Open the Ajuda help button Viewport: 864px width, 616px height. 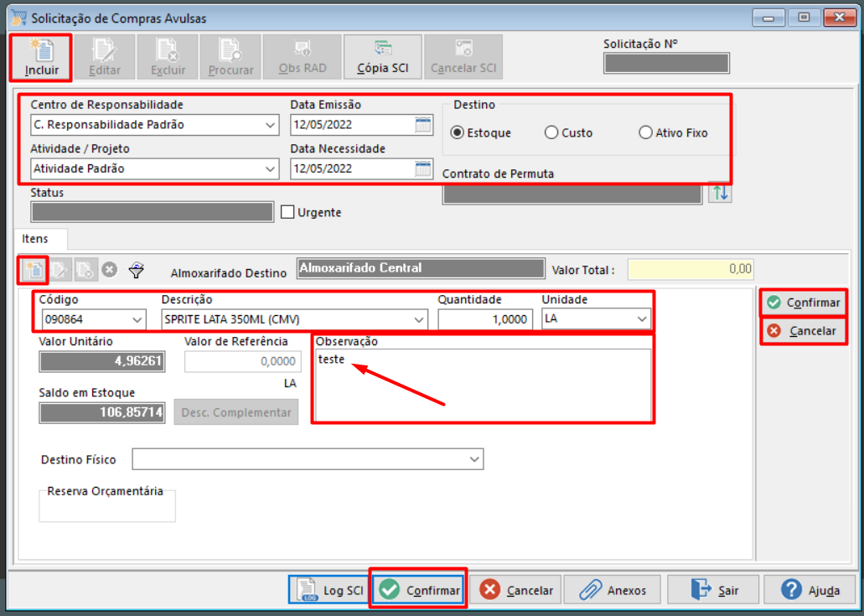pos(810,590)
